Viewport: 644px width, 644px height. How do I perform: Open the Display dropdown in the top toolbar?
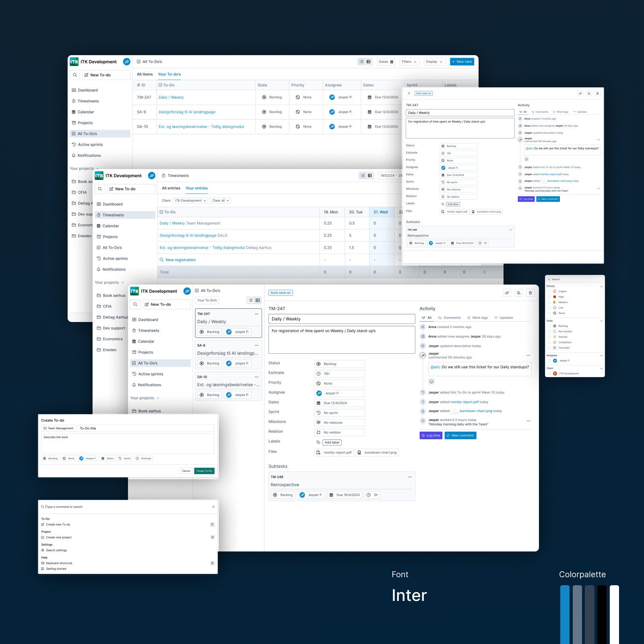pos(434,62)
